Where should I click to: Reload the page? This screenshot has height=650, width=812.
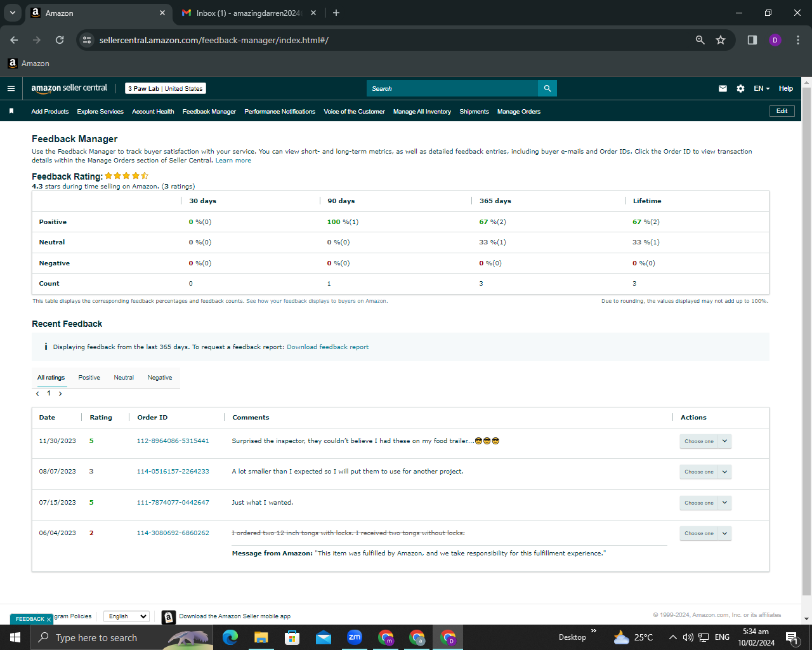60,40
